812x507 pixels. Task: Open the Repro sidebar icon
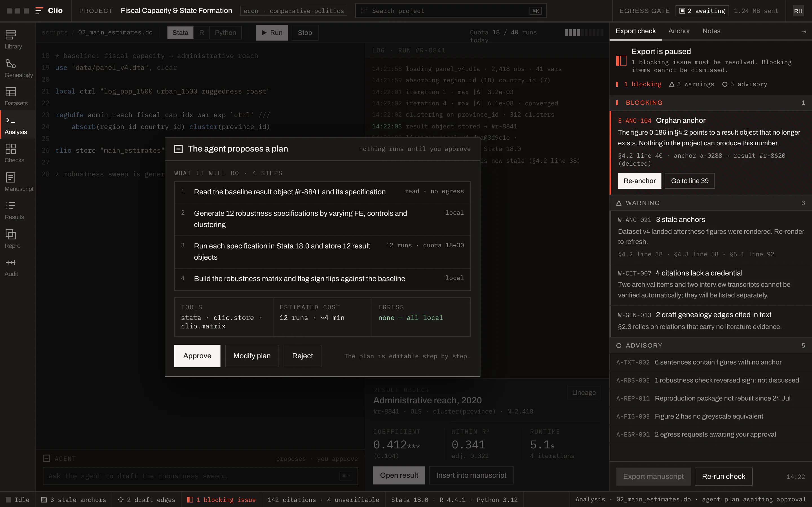pyautogui.click(x=12, y=239)
